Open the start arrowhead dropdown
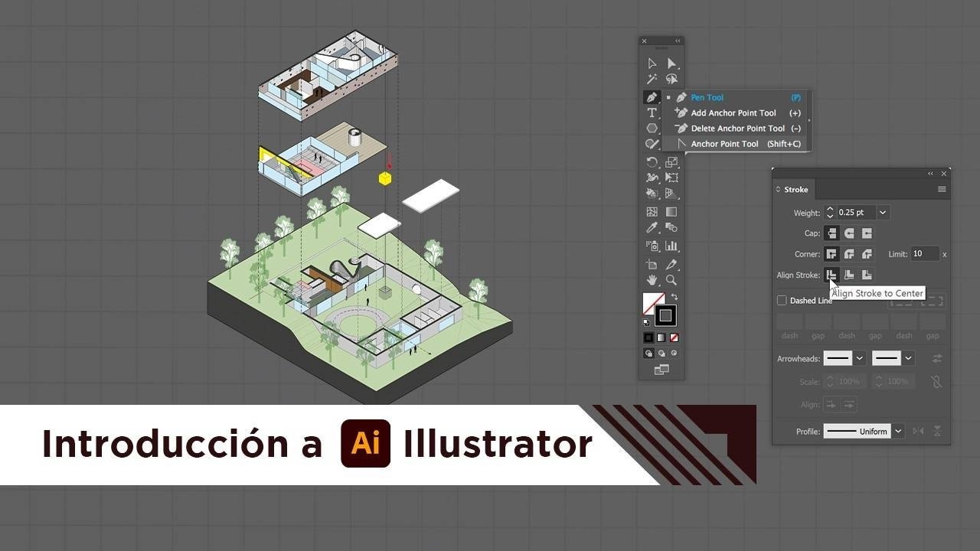The height and width of the screenshot is (551, 980). click(x=860, y=358)
